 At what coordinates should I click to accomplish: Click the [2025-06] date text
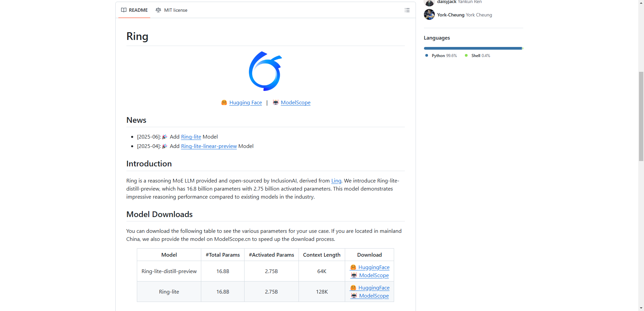(149, 137)
